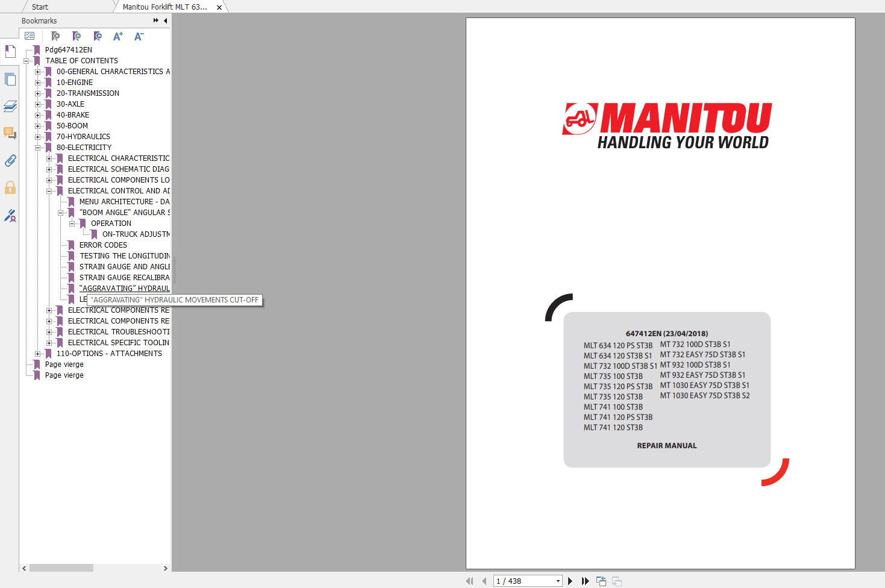Expand the 40-BRAKE bookmark

coord(38,115)
